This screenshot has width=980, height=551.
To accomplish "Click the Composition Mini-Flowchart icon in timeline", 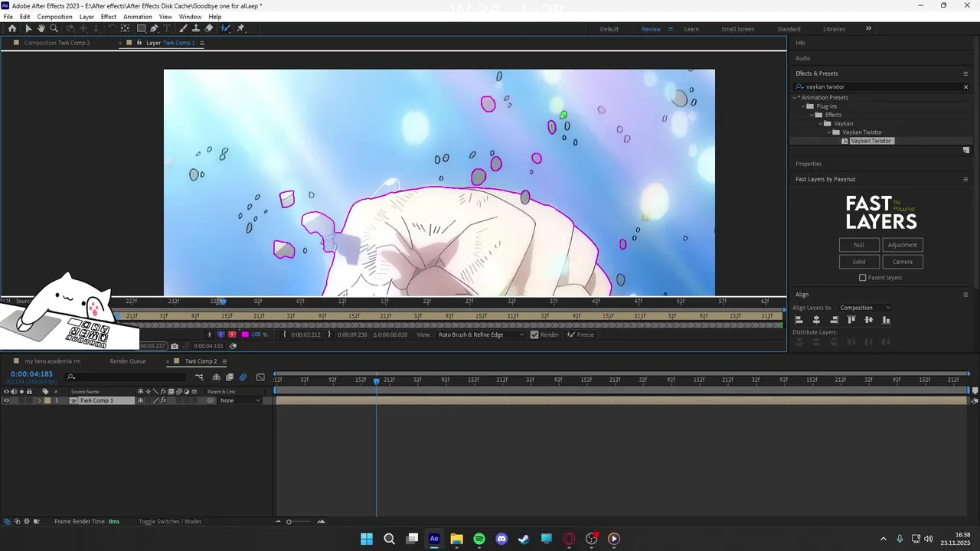I will [x=199, y=377].
